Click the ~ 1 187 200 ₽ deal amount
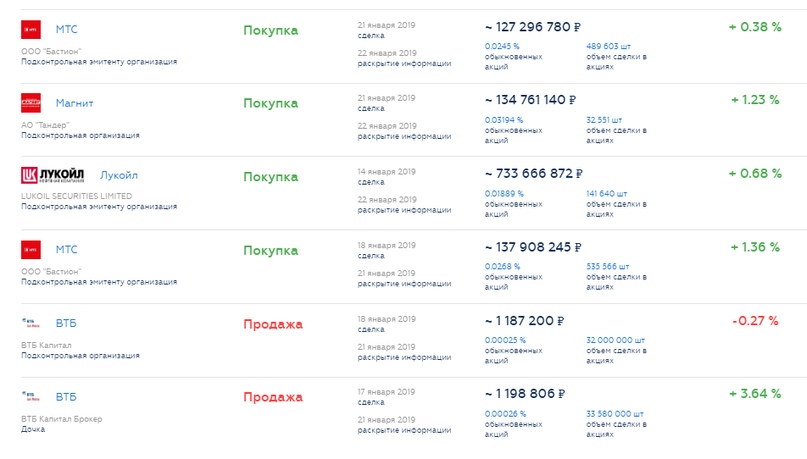The height and width of the screenshot is (459, 807). coord(524,321)
